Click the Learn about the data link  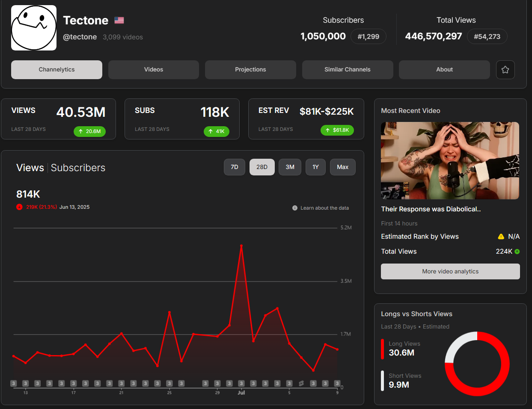tap(324, 208)
